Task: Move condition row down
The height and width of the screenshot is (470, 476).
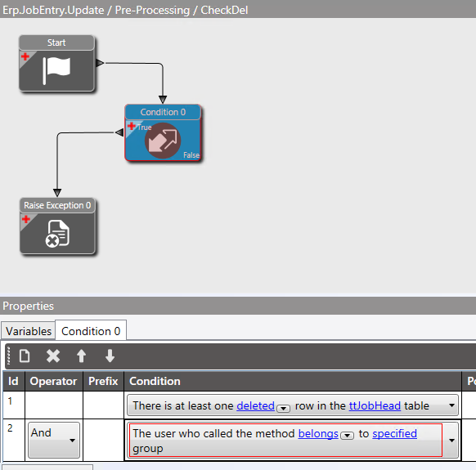Action: pyautogui.click(x=110, y=356)
